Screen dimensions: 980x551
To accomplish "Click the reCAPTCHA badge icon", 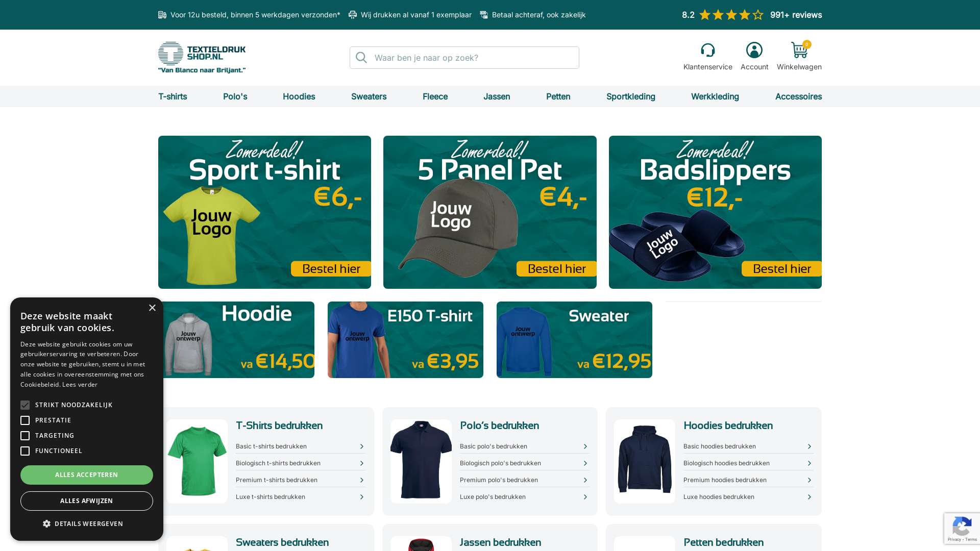I will tap(962, 529).
